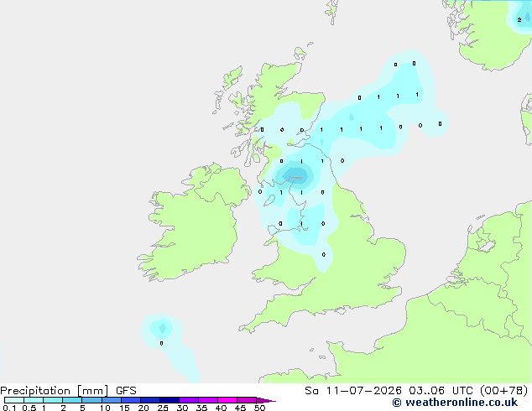Click the '[mm]' unit label

tap(93, 391)
